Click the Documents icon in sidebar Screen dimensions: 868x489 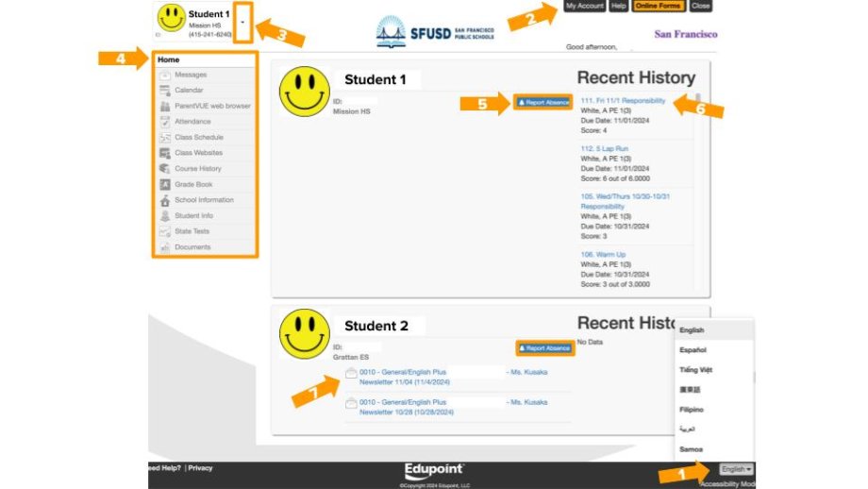tap(164, 247)
